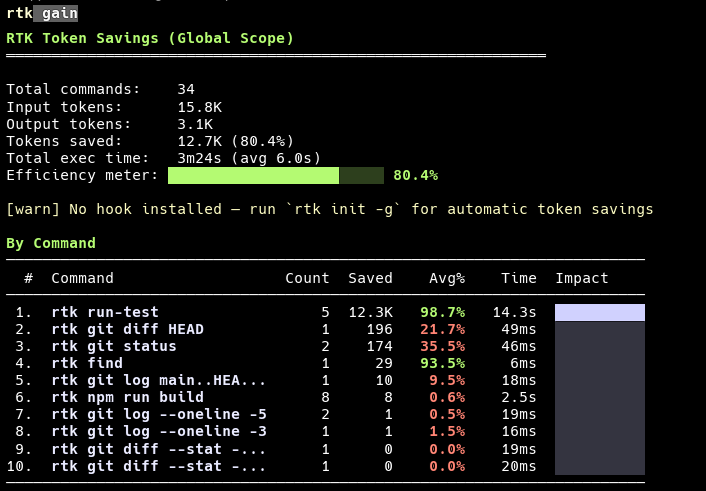The image size is (706, 491).
Task: Click the 'Time' column header
Action: point(519,278)
